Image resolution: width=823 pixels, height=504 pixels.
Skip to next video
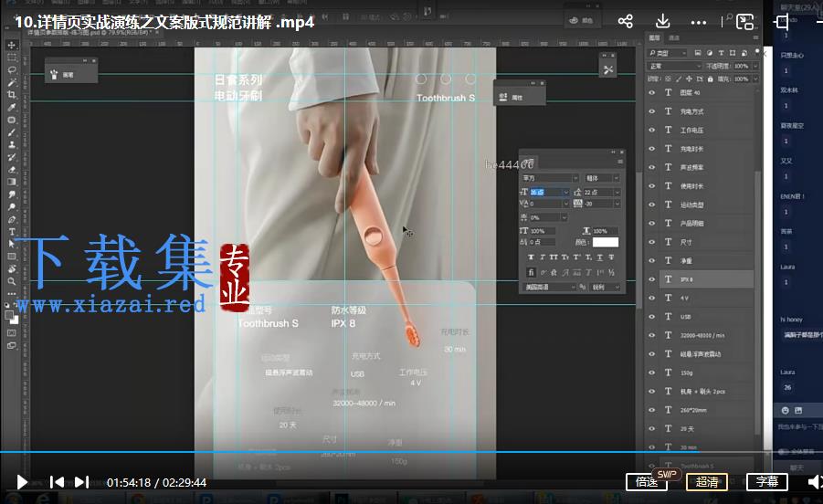pos(81,482)
